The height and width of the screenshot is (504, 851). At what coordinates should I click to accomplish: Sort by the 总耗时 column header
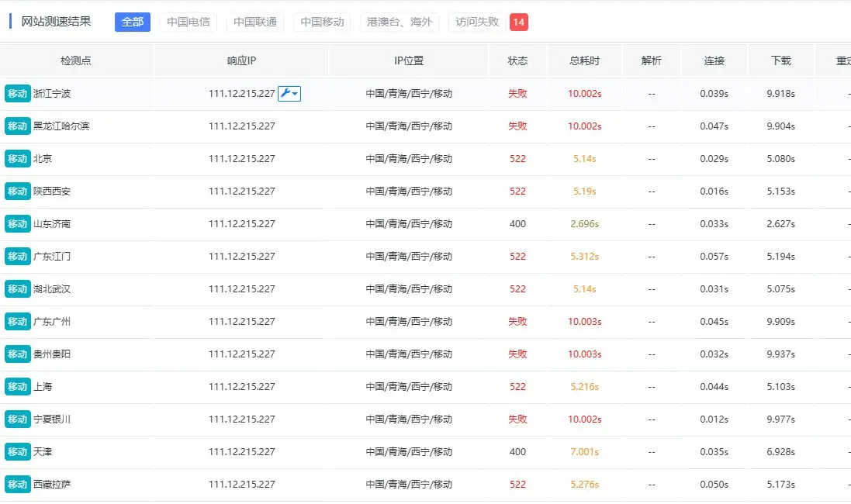pos(584,60)
